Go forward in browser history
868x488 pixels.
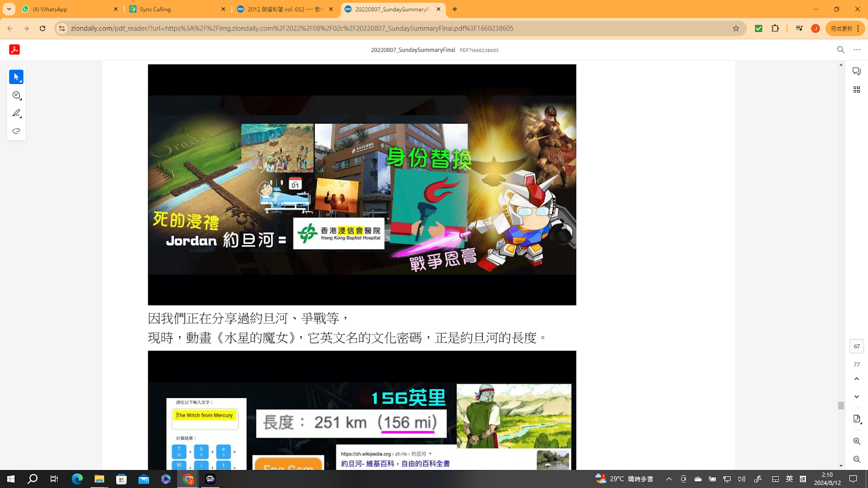click(26, 28)
